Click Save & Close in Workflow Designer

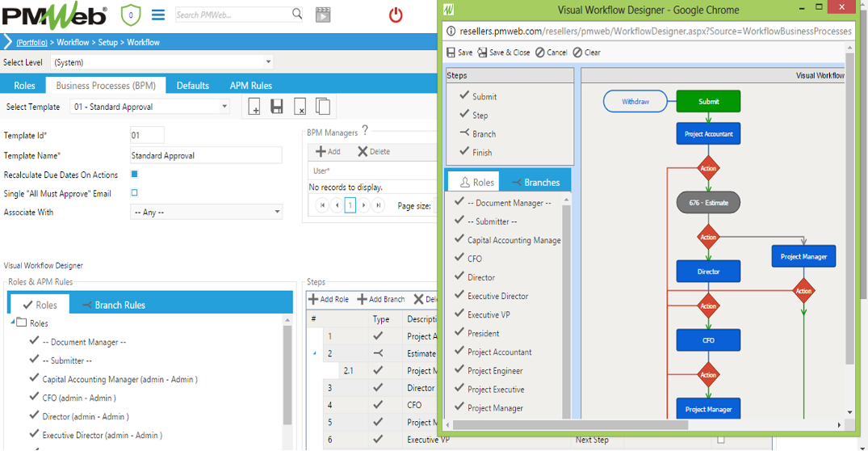(x=504, y=52)
